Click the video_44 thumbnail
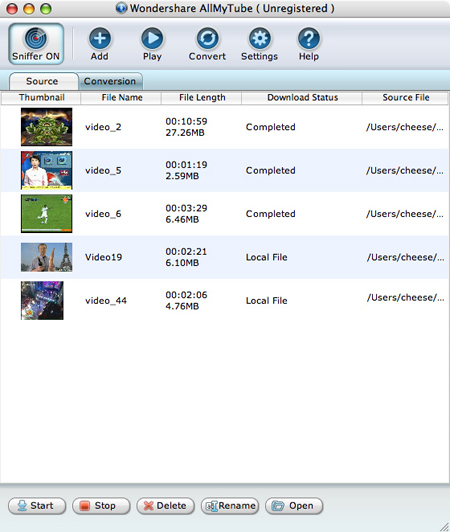The height and width of the screenshot is (532, 450). click(x=42, y=301)
